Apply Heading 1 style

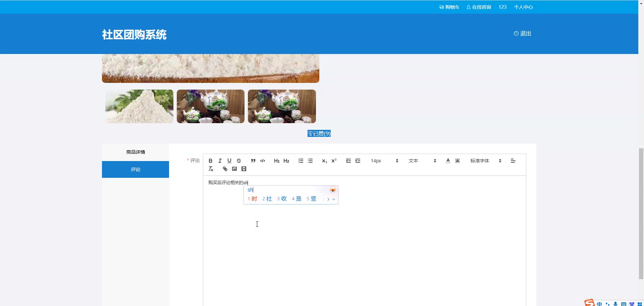[x=277, y=161]
